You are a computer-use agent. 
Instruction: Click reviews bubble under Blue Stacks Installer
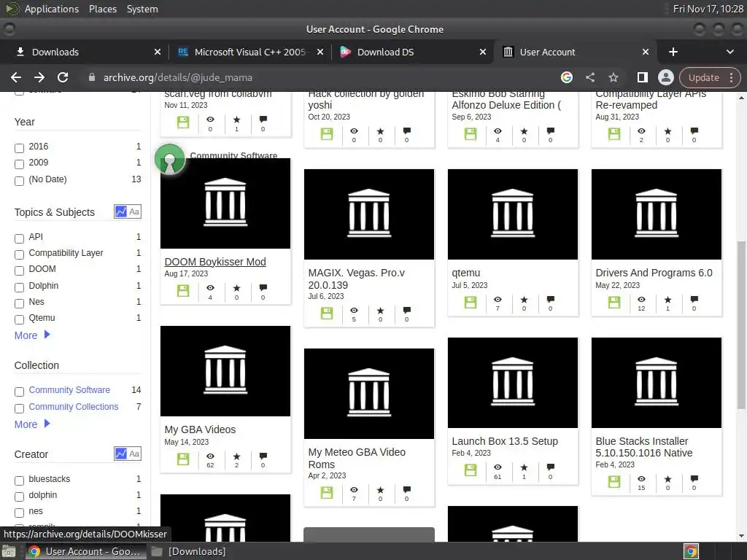tap(694, 478)
